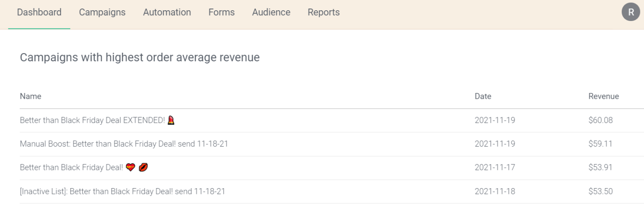Click the Revenue column header
This screenshot has height=219, width=644.
604,96
